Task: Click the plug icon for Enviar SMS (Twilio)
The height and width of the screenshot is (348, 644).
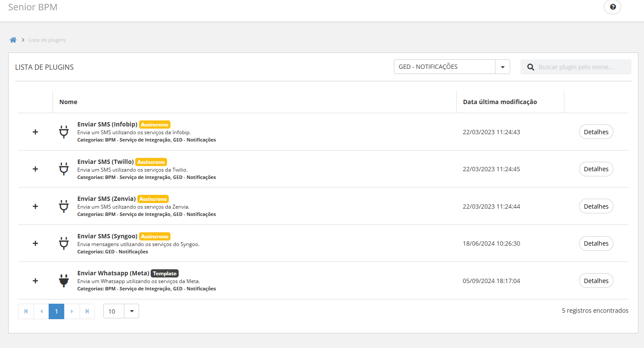Action: click(x=64, y=169)
